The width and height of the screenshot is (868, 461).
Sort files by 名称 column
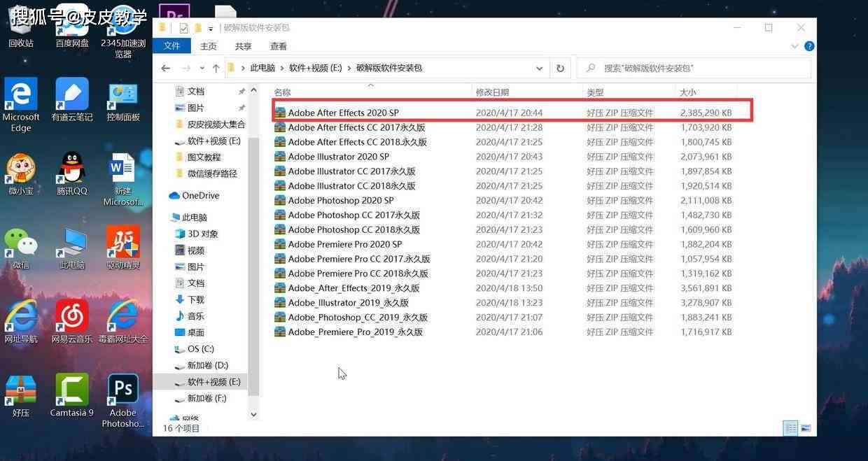pos(281,92)
